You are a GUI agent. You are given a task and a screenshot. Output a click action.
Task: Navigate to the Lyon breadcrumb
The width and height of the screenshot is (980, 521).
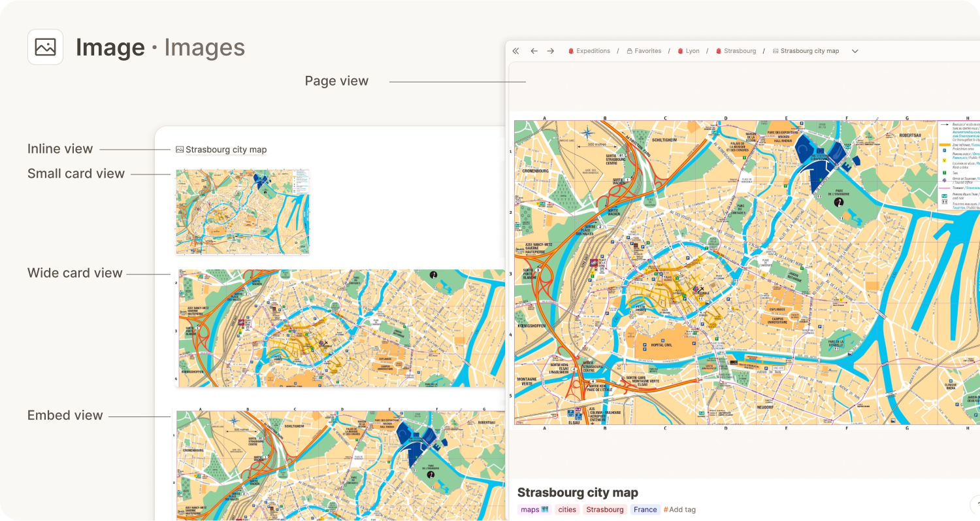[688, 51]
